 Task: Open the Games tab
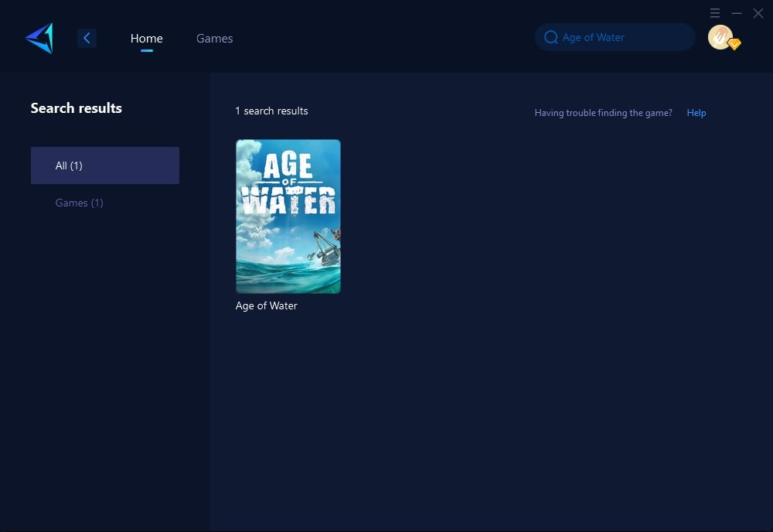[214, 38]
